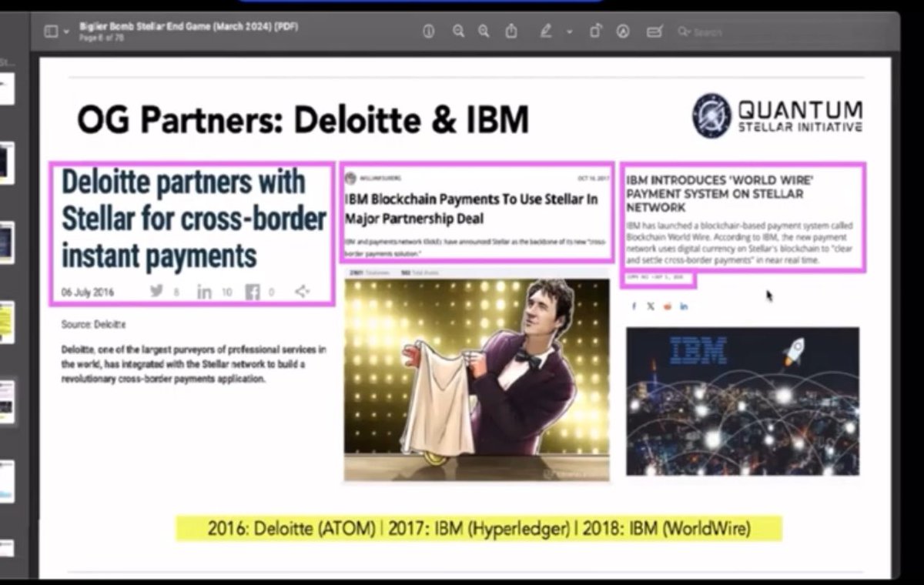The height and width of the screenshot is (585, 924).
Task: Toggle the Preview sidebar view button
Action: pos(51,32)
